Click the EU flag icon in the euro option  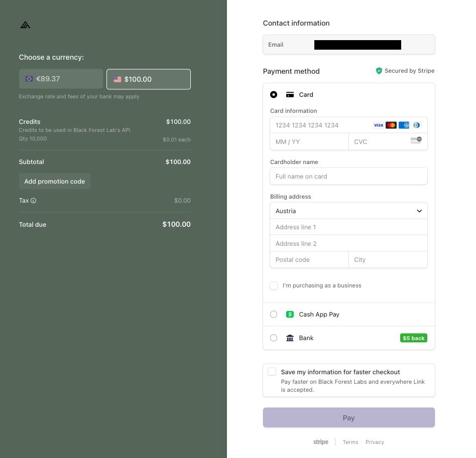(x=29, y=79)
